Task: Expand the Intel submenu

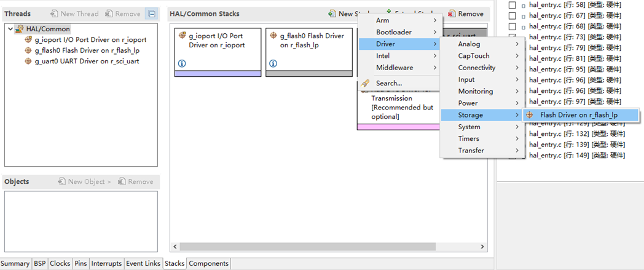Action: (399, 56)
